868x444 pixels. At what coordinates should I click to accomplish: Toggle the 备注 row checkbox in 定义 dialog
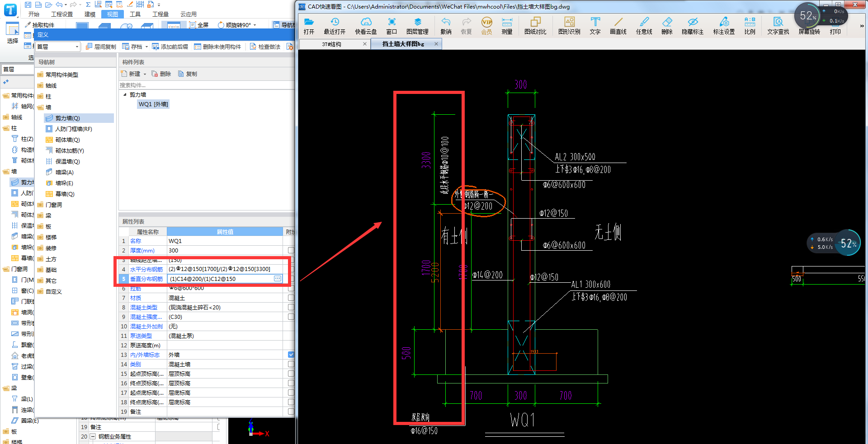[291, 411]
